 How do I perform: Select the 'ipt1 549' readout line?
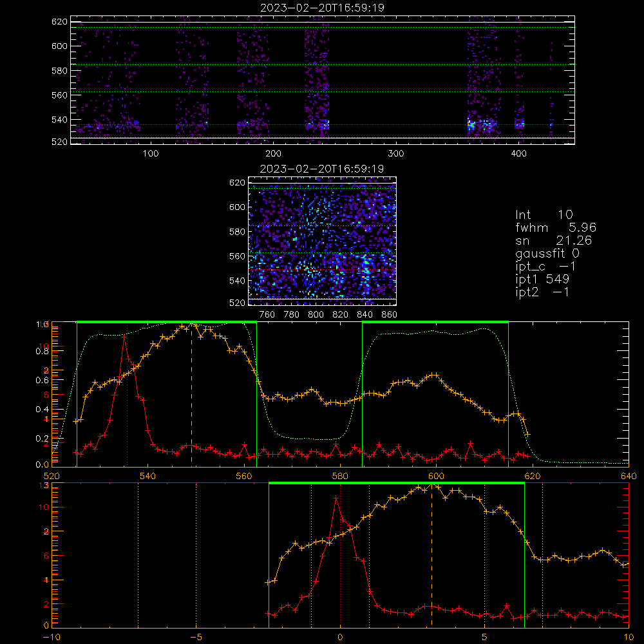tap(542, 279)
